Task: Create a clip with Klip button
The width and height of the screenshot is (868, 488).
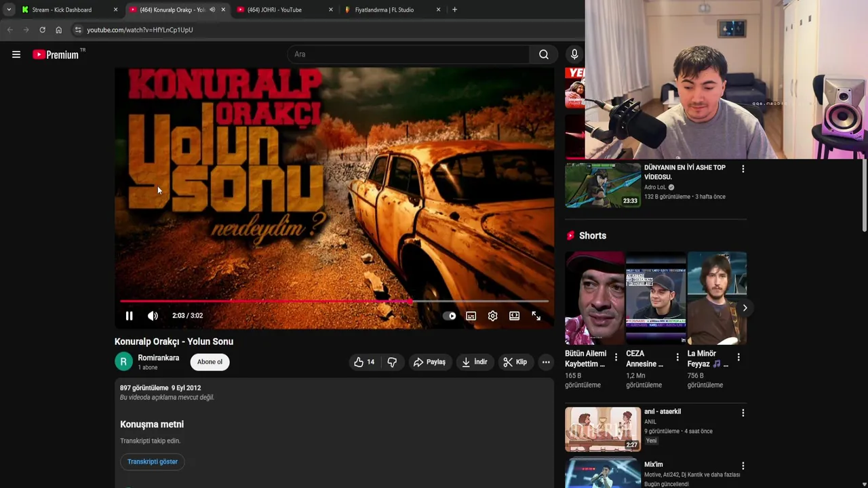Action: coord(515,362)
